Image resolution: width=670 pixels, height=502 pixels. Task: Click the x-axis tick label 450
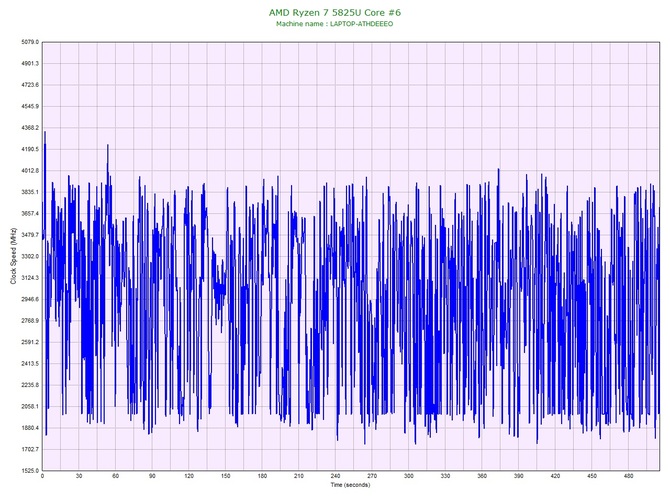592,476
